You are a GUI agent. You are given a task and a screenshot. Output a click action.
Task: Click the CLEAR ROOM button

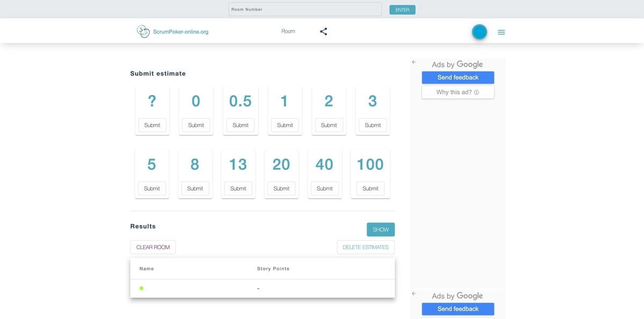point(153,247)
